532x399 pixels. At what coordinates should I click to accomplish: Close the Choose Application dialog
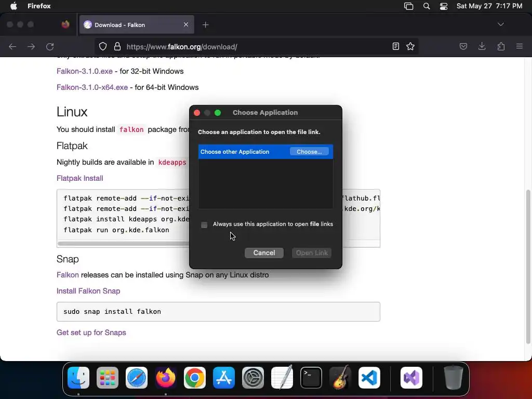(197, 113)
